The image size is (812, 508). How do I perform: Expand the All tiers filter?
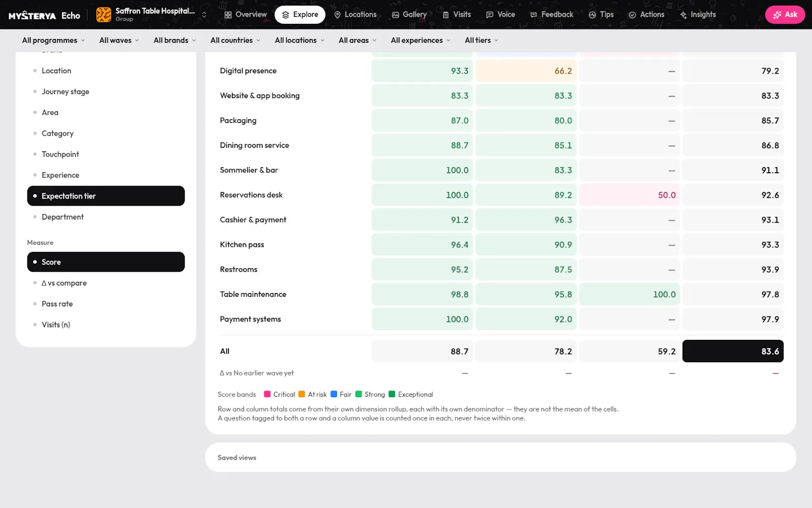tap(482, 40)
